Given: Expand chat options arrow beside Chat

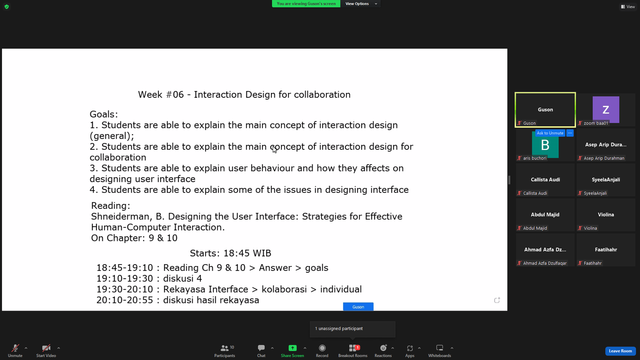Looking at the screenshot, I should 272,348.
